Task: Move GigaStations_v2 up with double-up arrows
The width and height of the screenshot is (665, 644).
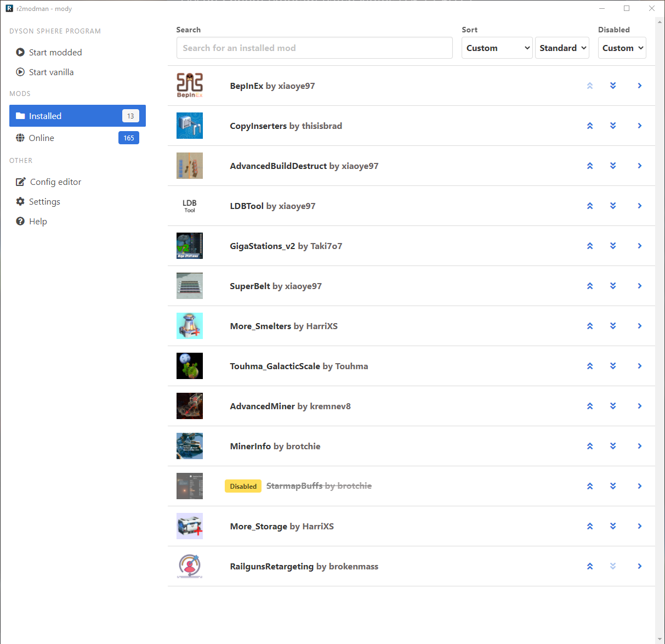Action: [x=590, y=246]
